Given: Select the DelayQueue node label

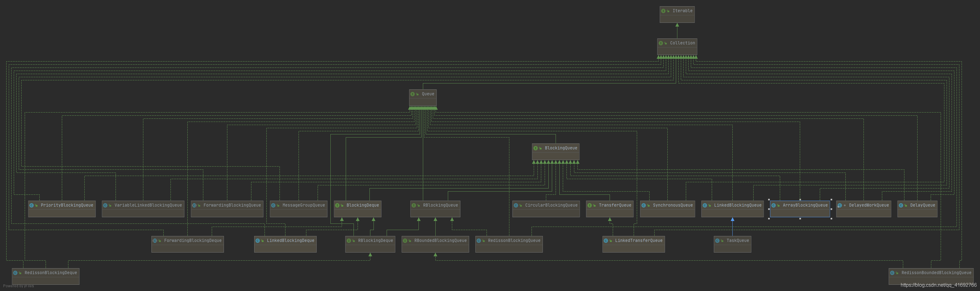Looking at the screenshot, I should click(x=923, y=205).
